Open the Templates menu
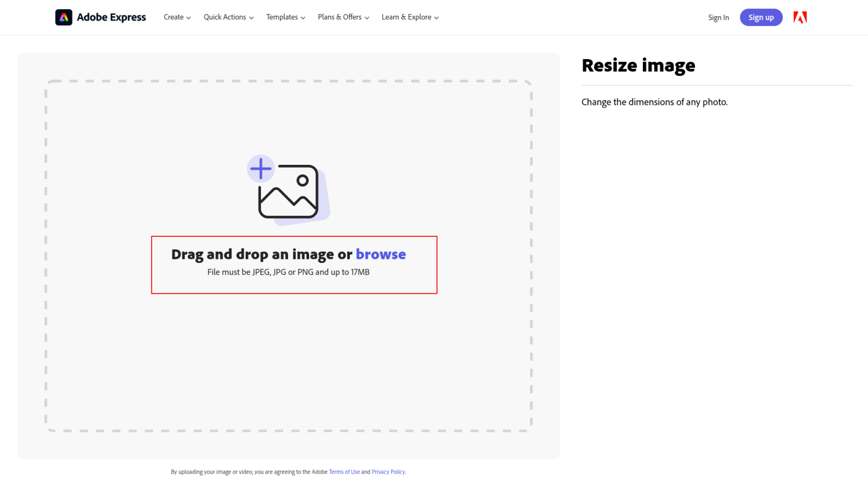The image size is (868, 488). click(282, 17)
